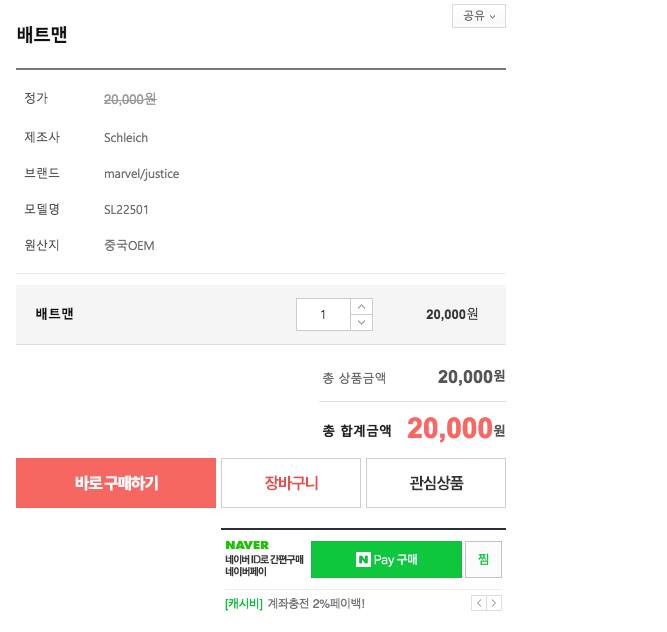
Task: Show previous promo with left arrow
Action: (479, 603)
